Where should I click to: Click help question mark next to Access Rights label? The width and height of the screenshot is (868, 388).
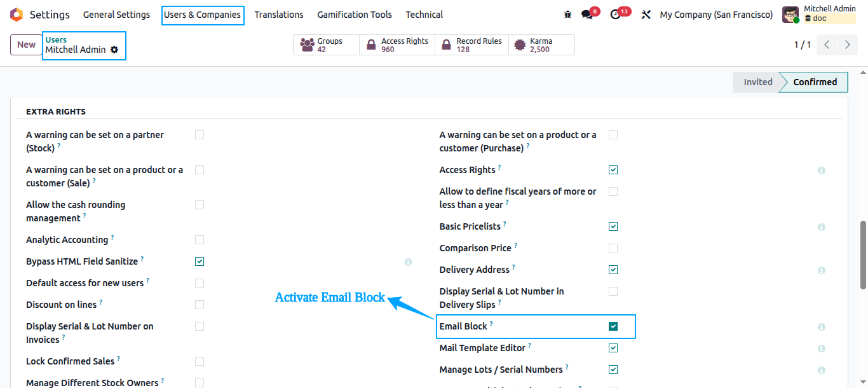(x=499, y=167)
